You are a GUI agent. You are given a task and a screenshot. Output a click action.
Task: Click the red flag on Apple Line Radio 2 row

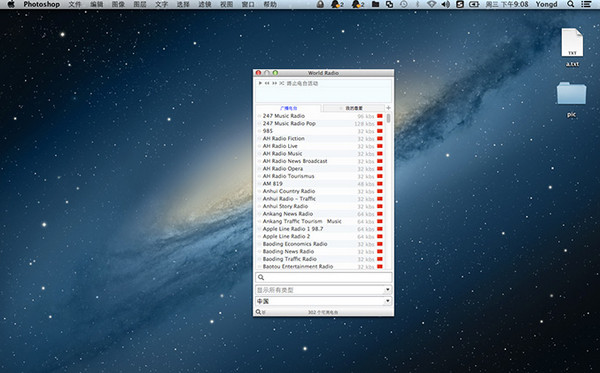click(x=380, y=236)
